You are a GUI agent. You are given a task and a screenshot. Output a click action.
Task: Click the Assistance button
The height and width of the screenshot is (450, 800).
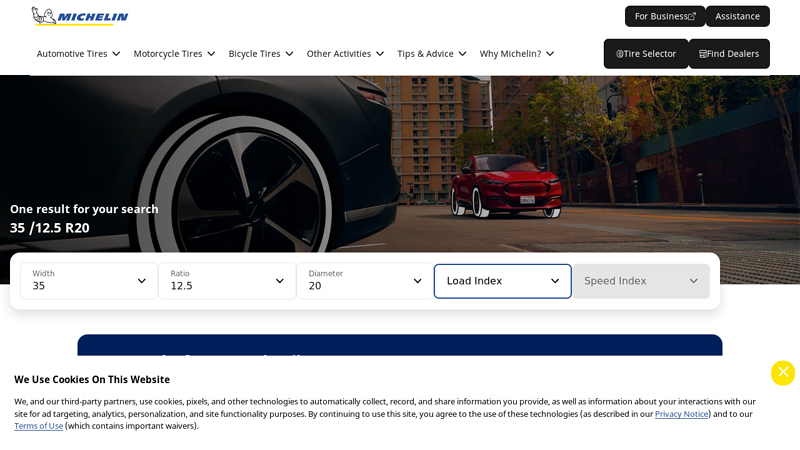pos(737,16)
